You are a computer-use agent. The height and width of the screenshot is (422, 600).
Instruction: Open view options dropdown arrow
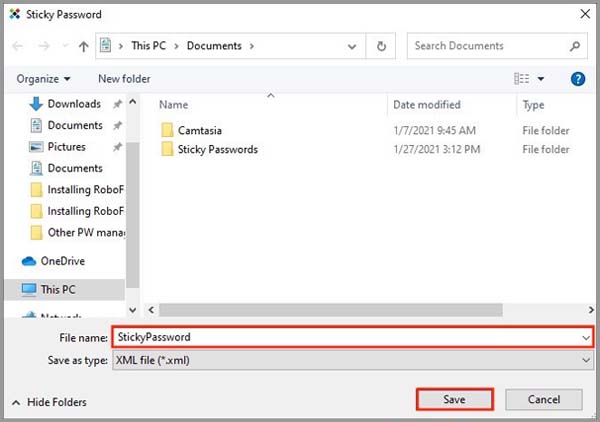click(541, 79)
